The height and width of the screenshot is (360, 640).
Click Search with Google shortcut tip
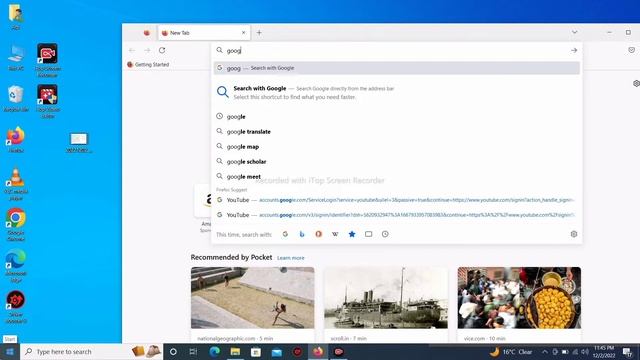coord(396,93)
